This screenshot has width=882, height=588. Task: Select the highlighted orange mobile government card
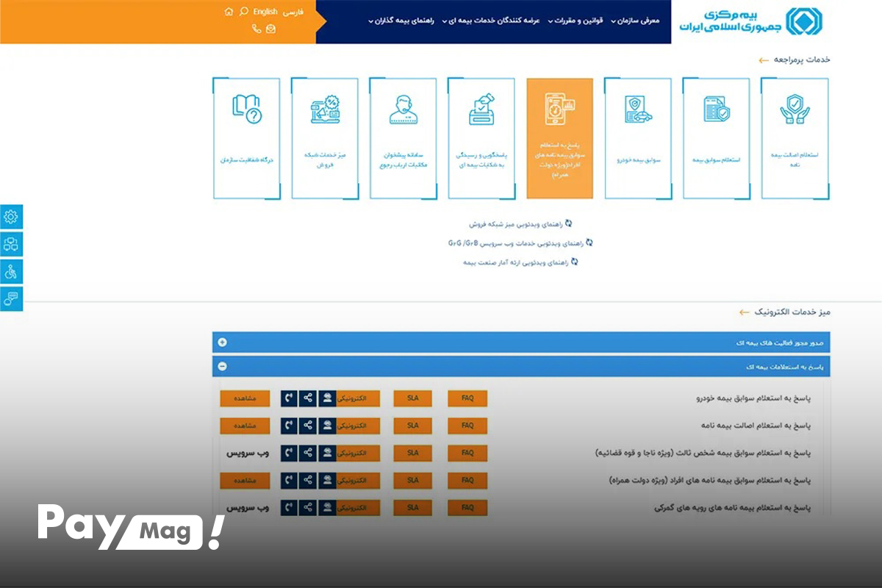[x=560, y=138]
